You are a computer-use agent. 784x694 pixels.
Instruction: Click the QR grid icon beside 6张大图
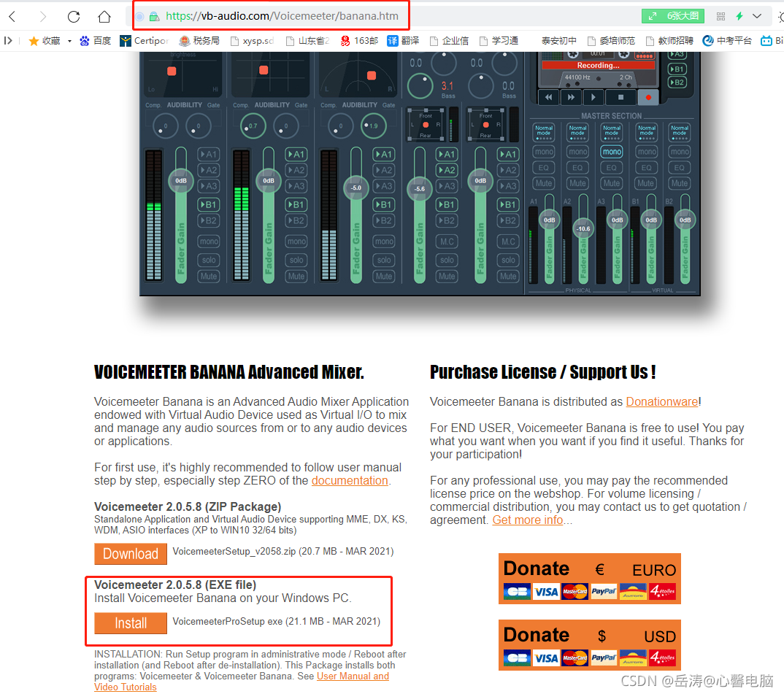[x=720, y=17]
